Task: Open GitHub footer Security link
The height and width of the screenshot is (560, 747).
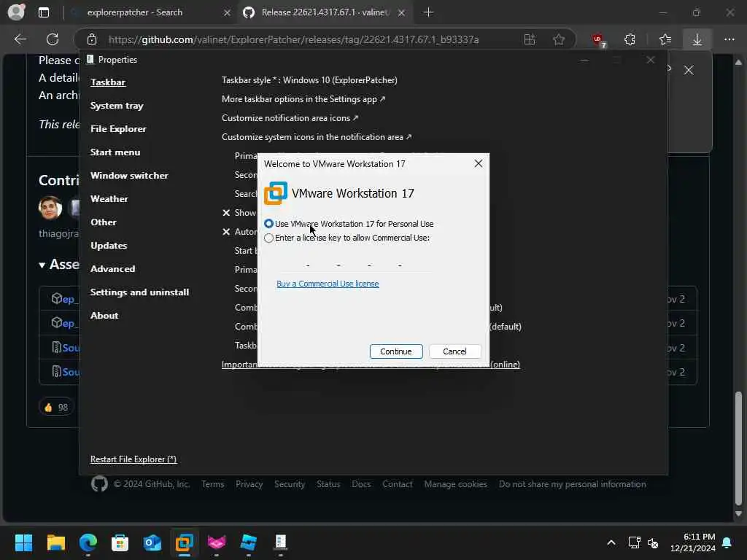Action: (x=289, y=484)
